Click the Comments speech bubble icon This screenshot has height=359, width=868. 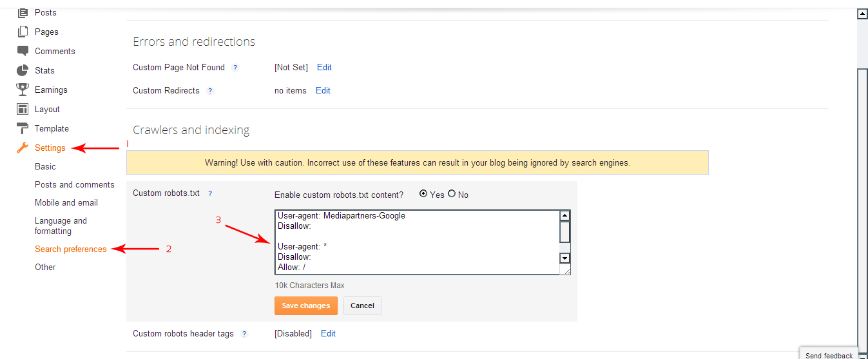(23, 51)
